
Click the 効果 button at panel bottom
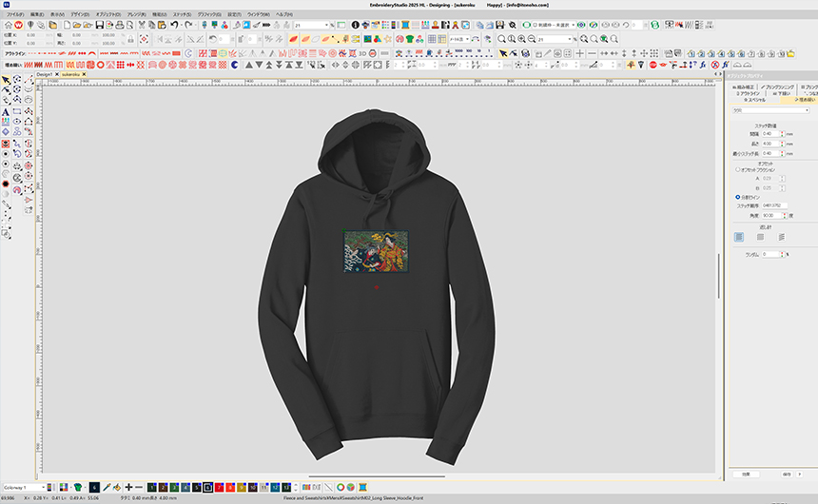[x=747, y=473]
